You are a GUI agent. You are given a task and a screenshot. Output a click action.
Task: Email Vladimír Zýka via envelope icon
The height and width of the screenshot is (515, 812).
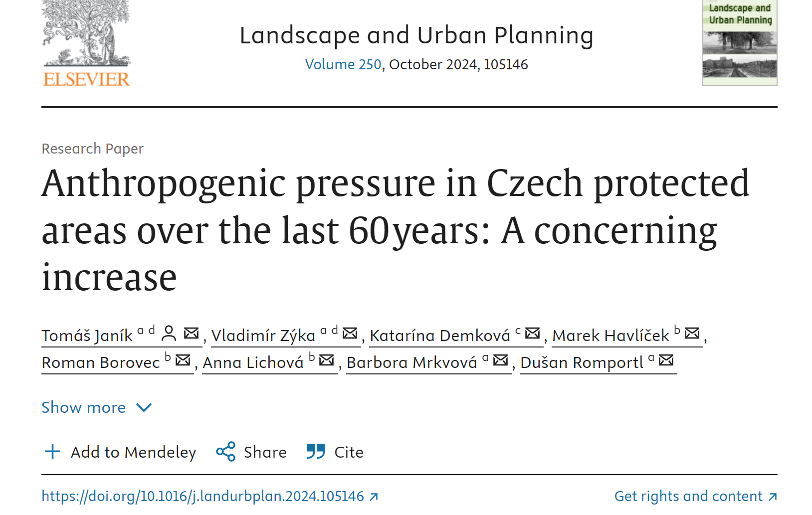point(350,333)
